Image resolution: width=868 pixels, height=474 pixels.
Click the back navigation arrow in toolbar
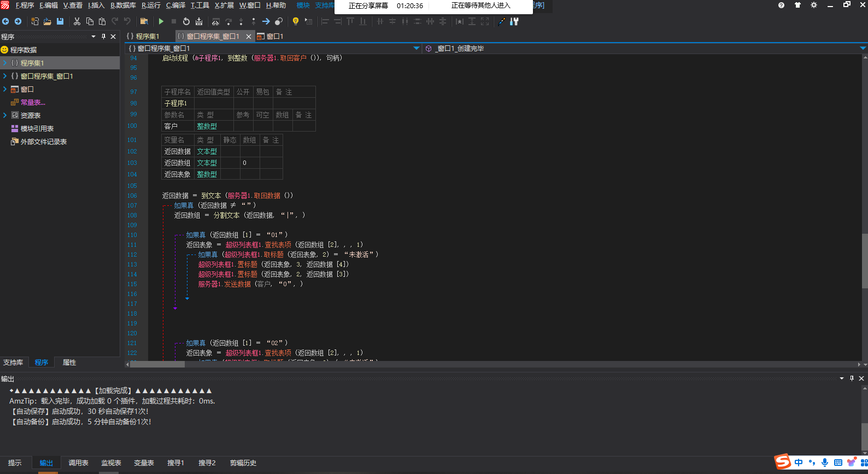[5, 21]
